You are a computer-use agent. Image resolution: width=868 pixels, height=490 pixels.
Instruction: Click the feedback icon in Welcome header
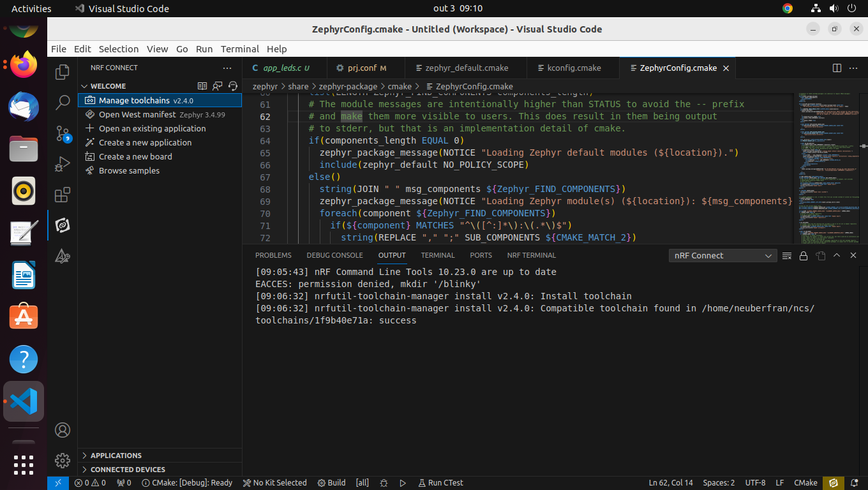point(218,85)
